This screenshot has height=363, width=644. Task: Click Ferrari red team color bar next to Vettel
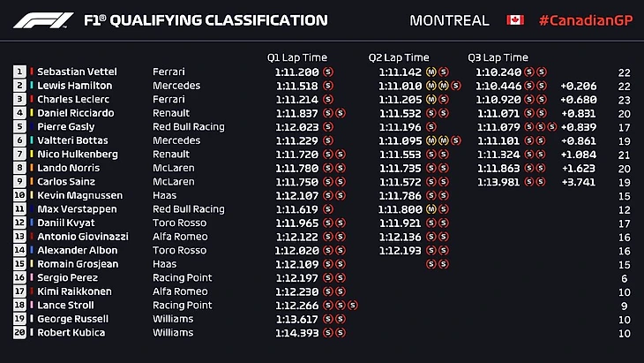coord(31,72)
